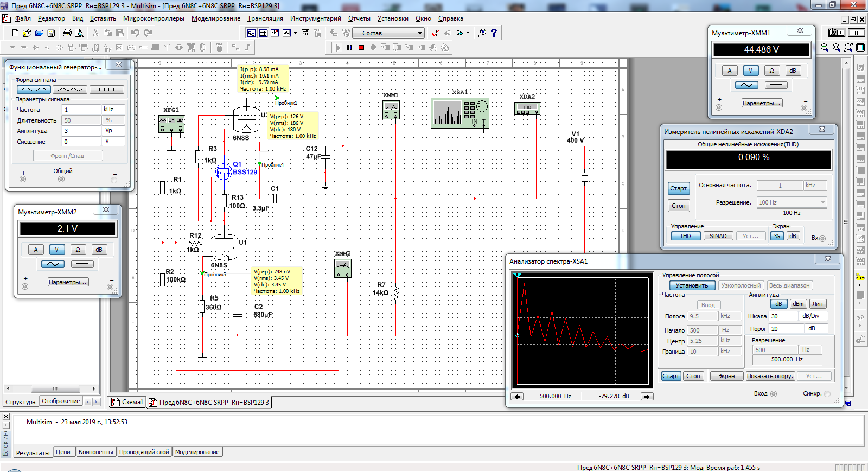Select XDA2 distortion analyzer on schematic
This screenshot has width=868, height=472.
527,109
